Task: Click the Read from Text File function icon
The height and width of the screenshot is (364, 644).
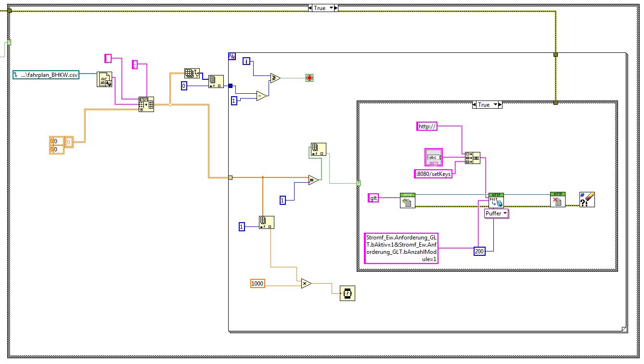Action: click(104, 79)
